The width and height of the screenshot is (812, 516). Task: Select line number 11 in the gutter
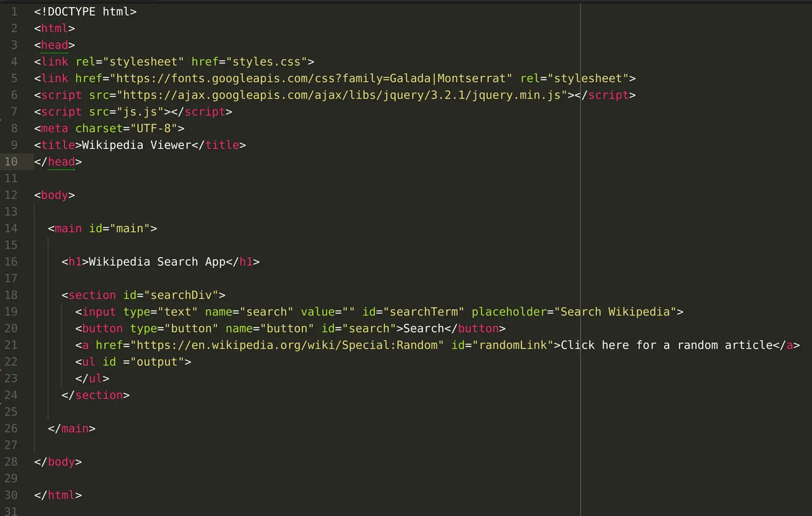pyautogui.click(x=11, y=178)
